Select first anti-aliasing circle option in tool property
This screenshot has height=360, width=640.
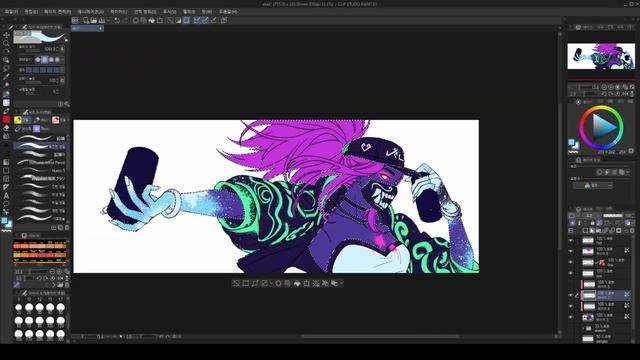click(x=38, y=60)
